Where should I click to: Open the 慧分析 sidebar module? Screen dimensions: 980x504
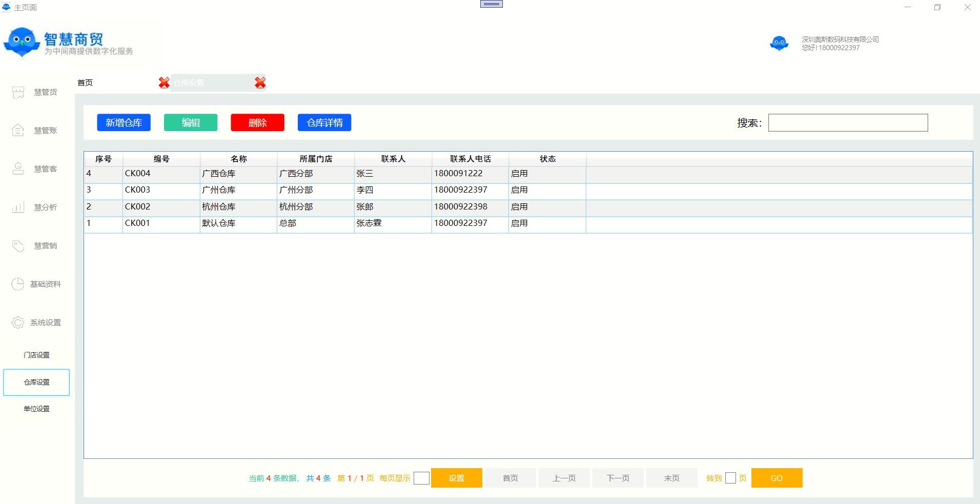tap(35, 207)
